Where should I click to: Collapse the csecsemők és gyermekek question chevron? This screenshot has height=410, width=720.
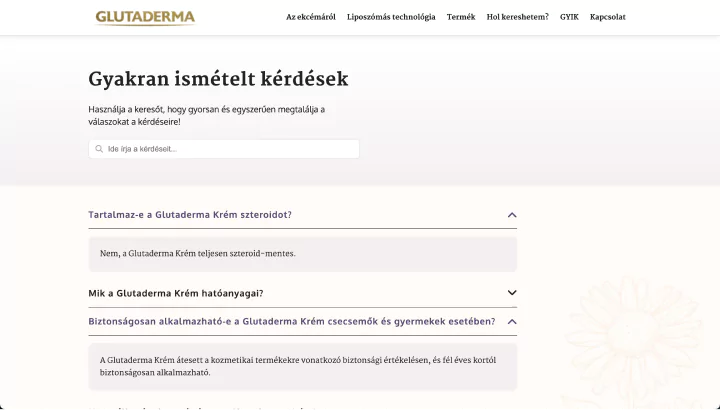click(512, 322)
